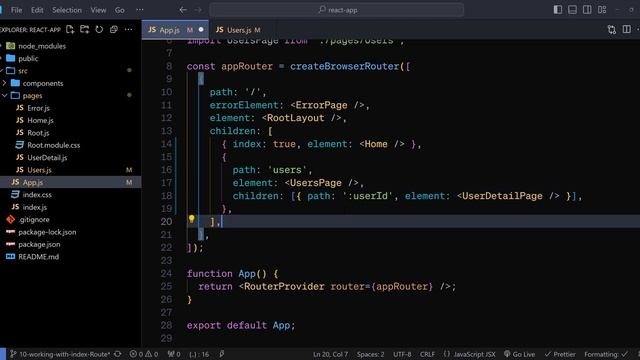Click RouterProvider in the return statement

click(x=284, y=287)
